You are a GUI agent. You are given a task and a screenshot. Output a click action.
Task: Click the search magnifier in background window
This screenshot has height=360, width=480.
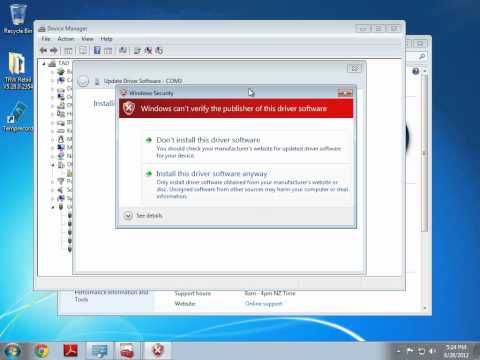422,56
